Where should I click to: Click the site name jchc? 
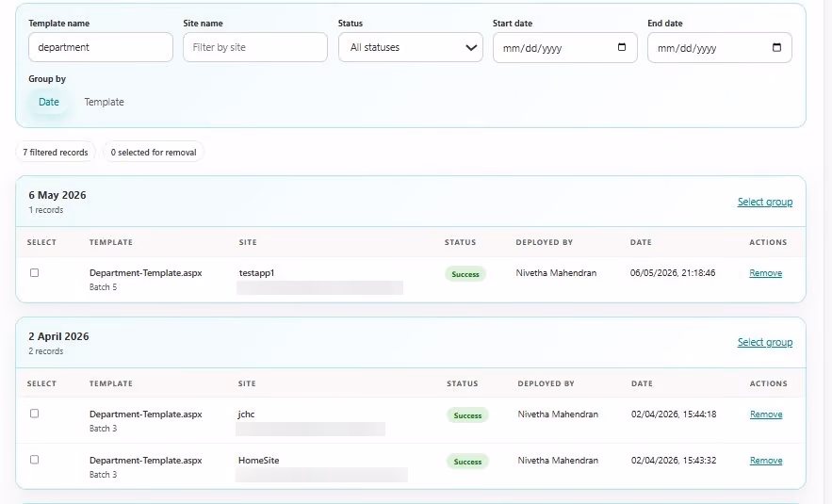pos(246,414)
